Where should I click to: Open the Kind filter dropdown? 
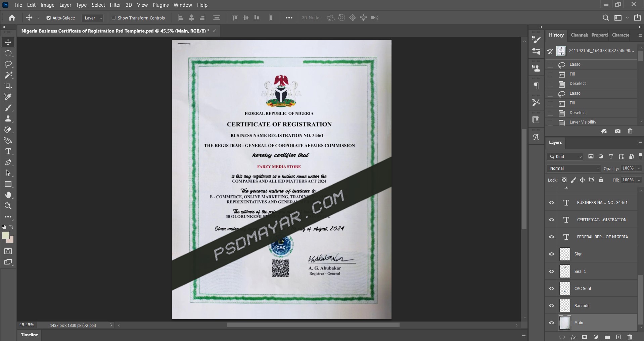click(565, 157)
